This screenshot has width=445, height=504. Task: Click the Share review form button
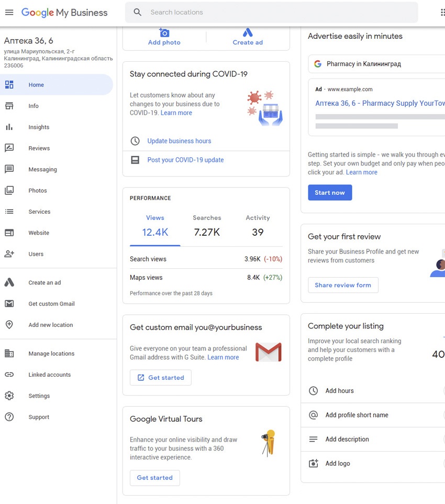click(x=343, y=285)
